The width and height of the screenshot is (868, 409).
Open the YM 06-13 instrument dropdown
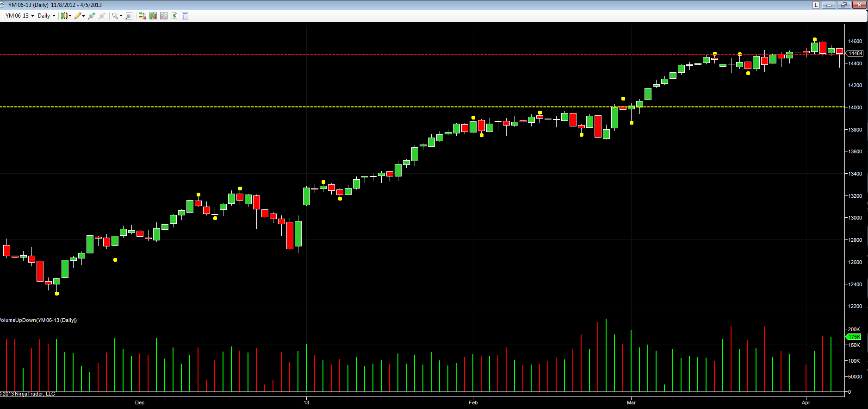19,16
